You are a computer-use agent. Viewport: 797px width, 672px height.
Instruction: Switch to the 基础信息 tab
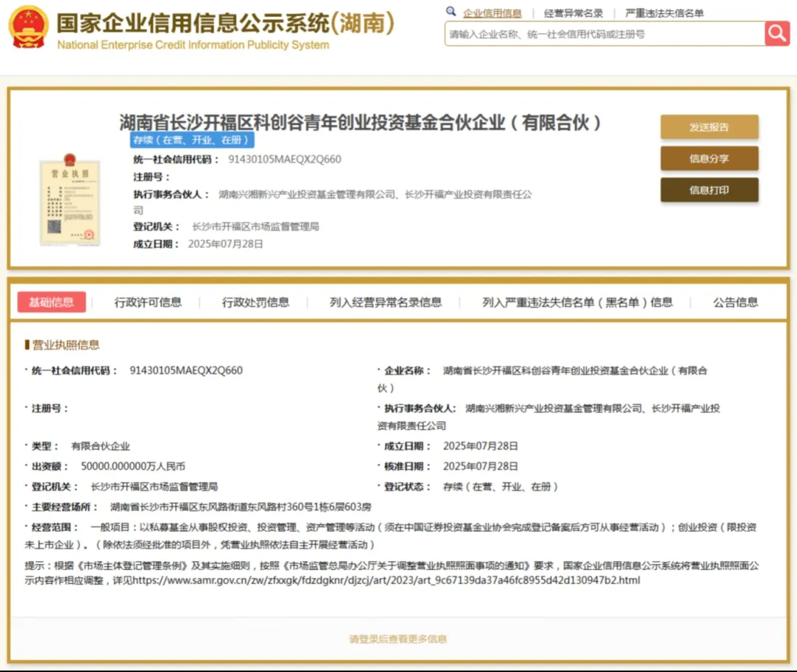point(51,302)
